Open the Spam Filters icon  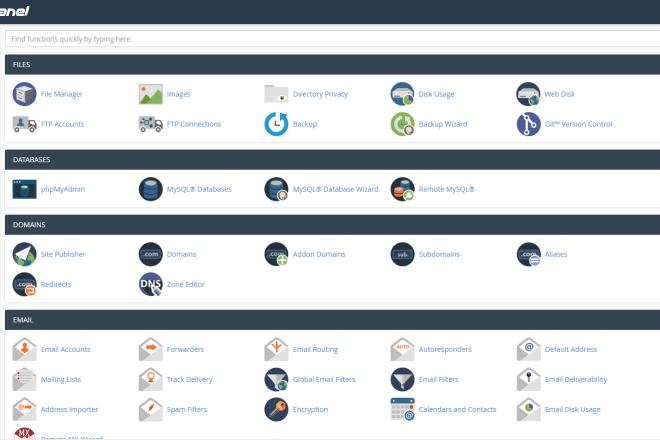tap(151, 409)
